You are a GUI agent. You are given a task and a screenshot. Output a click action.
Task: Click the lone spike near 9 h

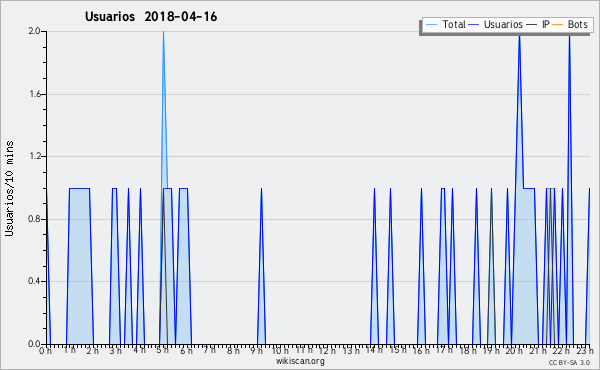pos(261,266)
